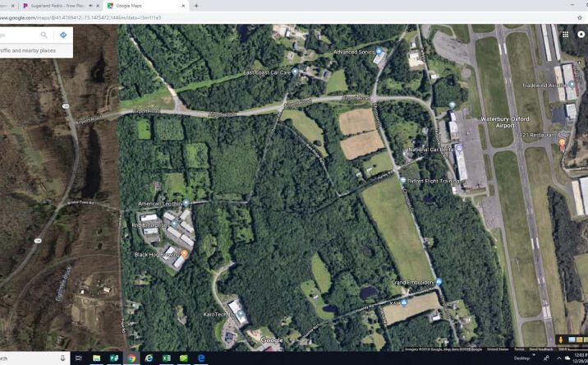Close the Google Maps tab
This screenshot has width=588, height=365.
183,6
